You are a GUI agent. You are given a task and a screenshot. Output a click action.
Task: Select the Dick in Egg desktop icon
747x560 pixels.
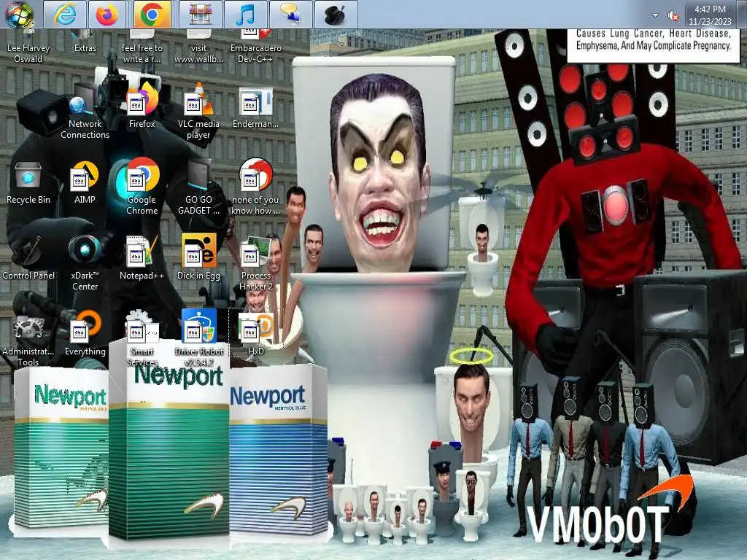198,257
